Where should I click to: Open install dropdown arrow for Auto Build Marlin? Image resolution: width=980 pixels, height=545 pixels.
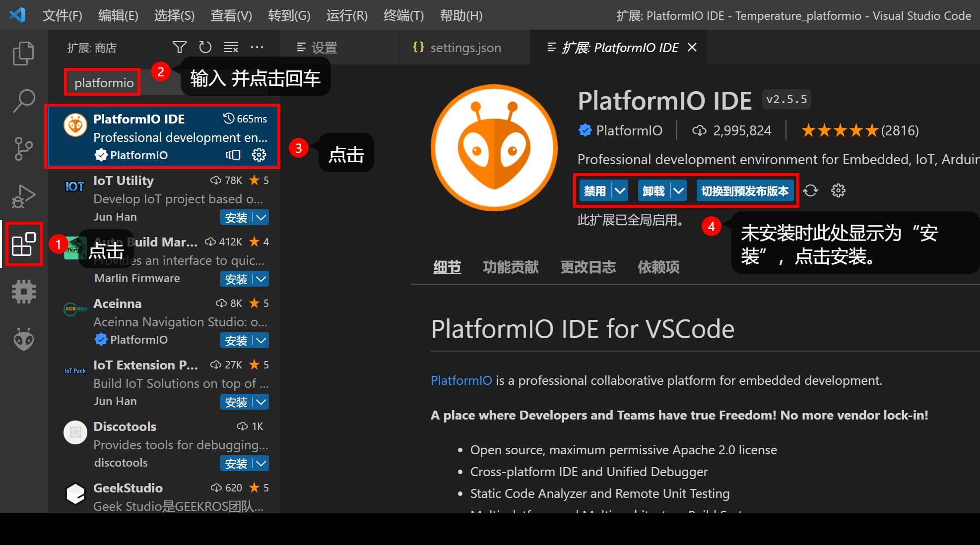(x=261, y=279)
